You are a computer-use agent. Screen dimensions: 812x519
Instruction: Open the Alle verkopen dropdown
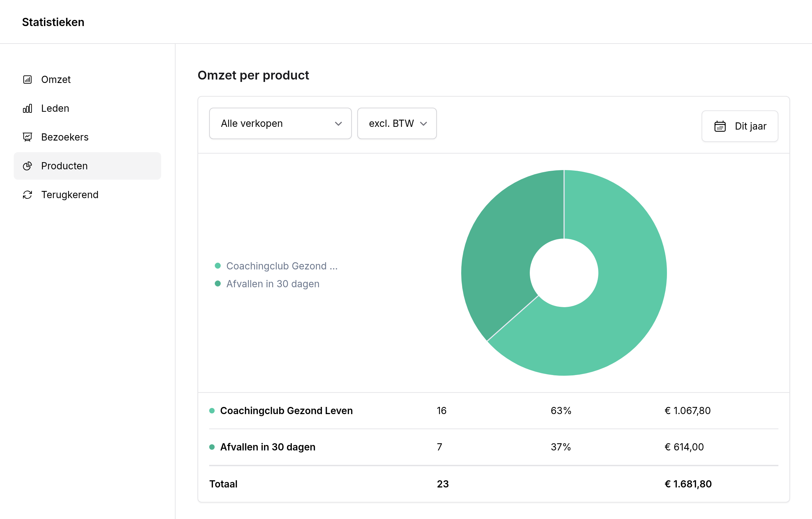pos(280,123)
